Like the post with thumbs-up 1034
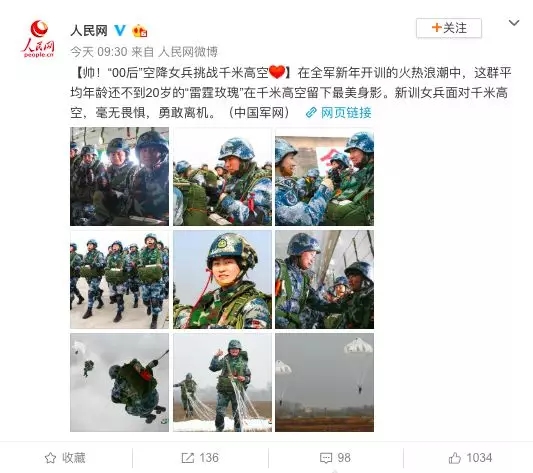The width and height of the screenshot is (533, 473). pyautogui.click(x=470, y=458)
